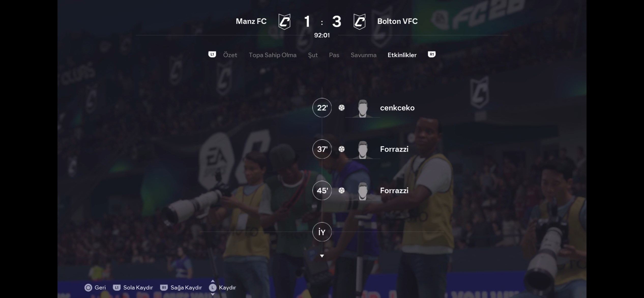Click the Manz FC club crest
The image size is (644, 298).
click(284, 22)
